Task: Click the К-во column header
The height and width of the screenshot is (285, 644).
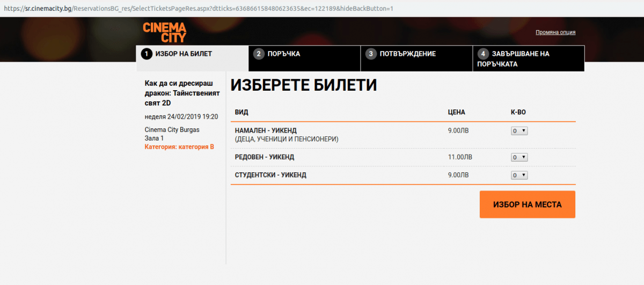Action: 518,112
